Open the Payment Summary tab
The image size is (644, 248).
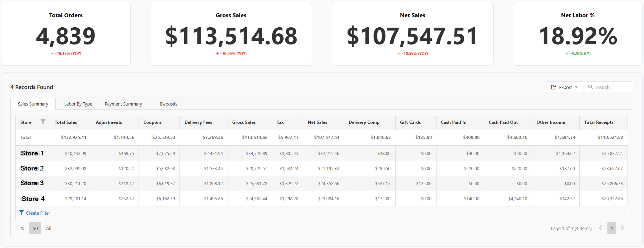(123, 104)
